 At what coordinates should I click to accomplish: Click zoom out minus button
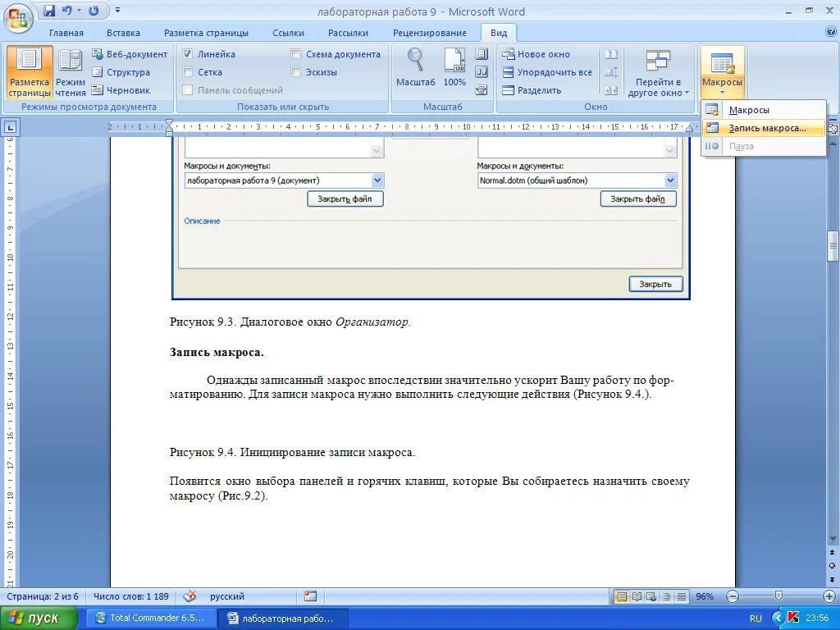pos(733,596)
